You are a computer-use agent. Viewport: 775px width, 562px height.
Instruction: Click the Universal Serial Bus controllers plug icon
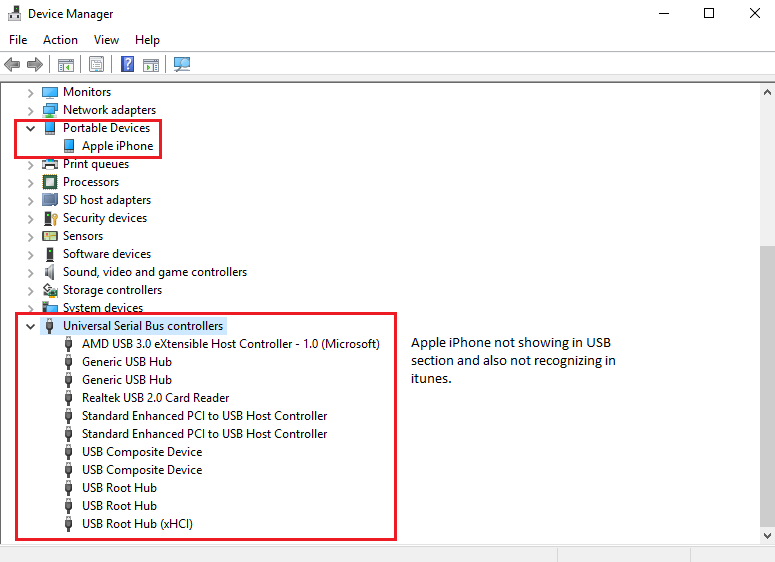point(49,326)
